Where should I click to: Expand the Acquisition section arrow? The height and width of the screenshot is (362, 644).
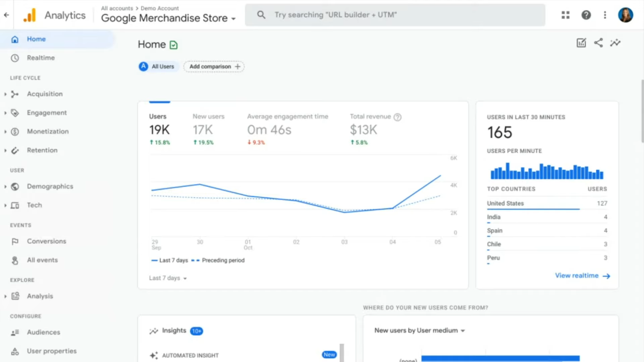(x=5, y=94)
